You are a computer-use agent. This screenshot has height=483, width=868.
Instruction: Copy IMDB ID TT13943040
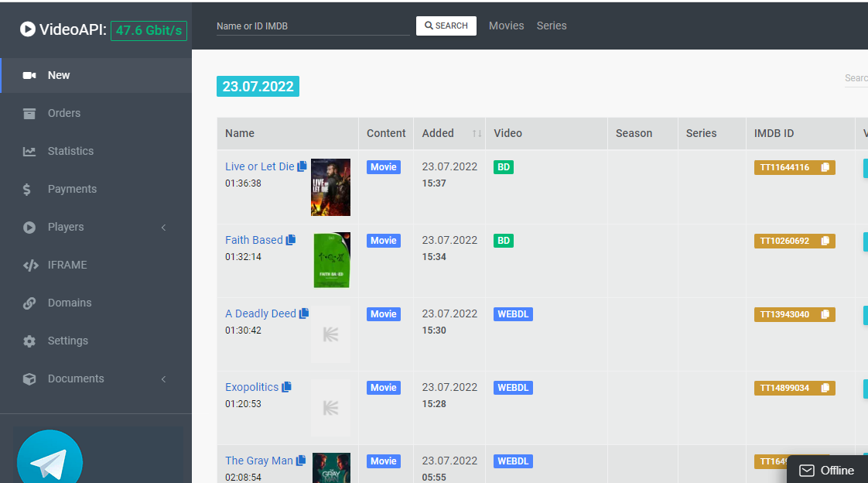point(825,314)
